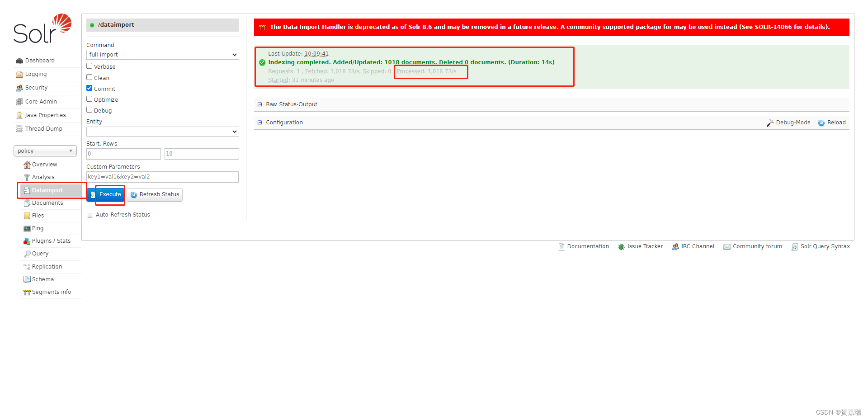Open the Command full-import dropdown

(163, 55)
